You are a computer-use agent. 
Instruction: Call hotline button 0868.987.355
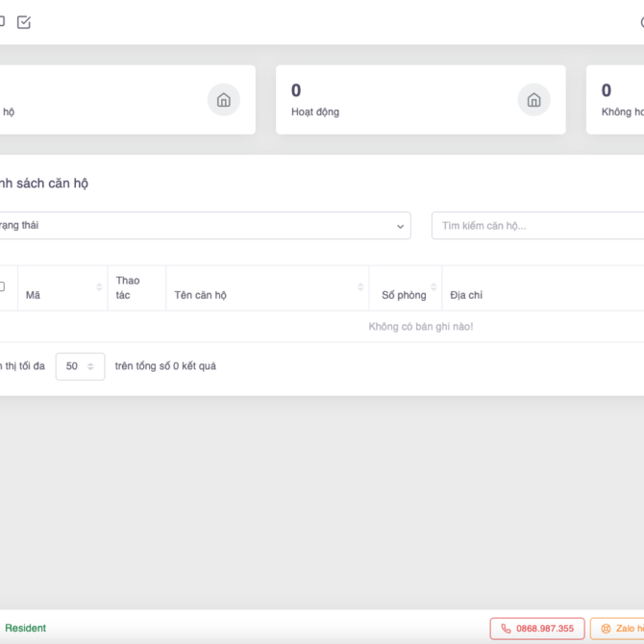(x=536, y=629)
